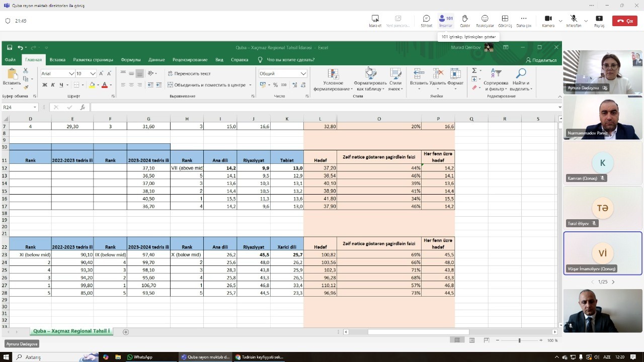Open İdarə et control icon
Screen dimensions: 644x362
(x=375, y=21)
